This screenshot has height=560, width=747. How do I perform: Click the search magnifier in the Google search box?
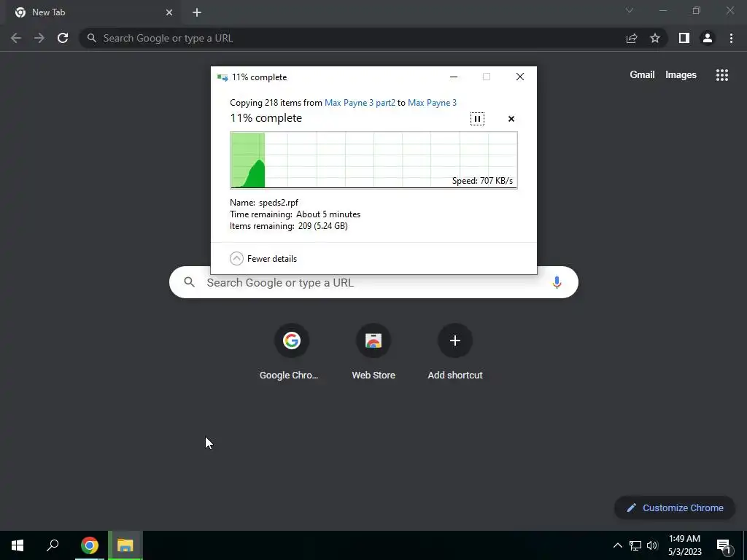189,282
